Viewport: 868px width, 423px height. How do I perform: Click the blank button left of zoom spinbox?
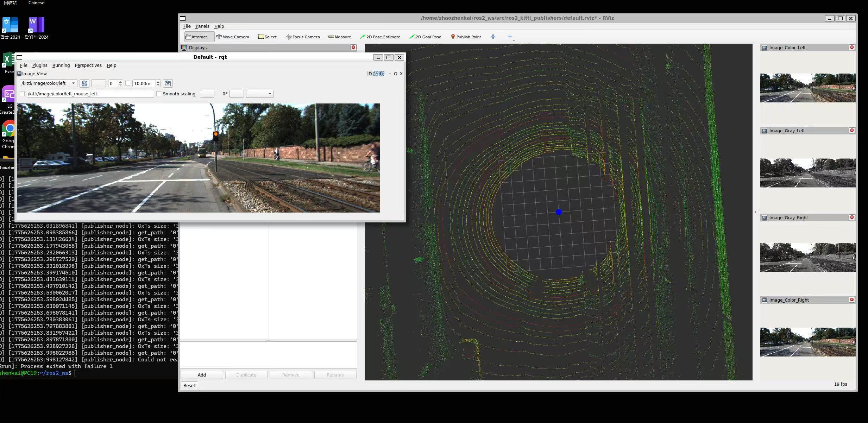[x=99, y=83]
